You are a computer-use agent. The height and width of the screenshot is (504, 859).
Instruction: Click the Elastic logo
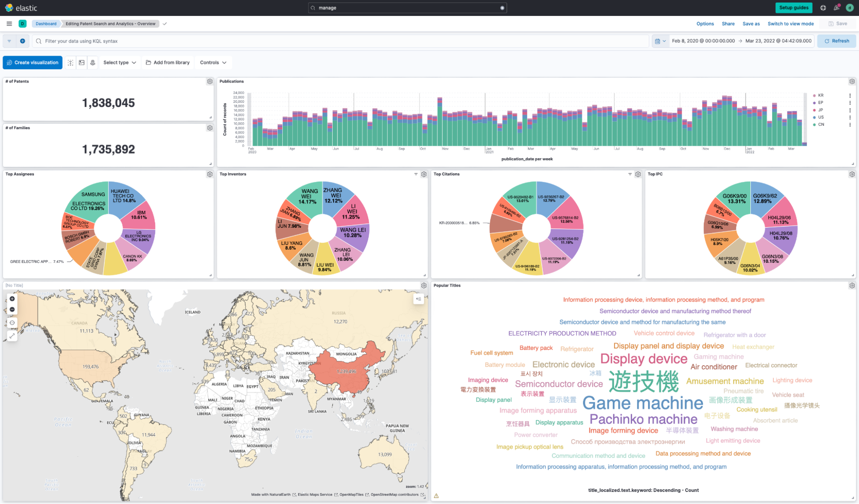point(21,8)
